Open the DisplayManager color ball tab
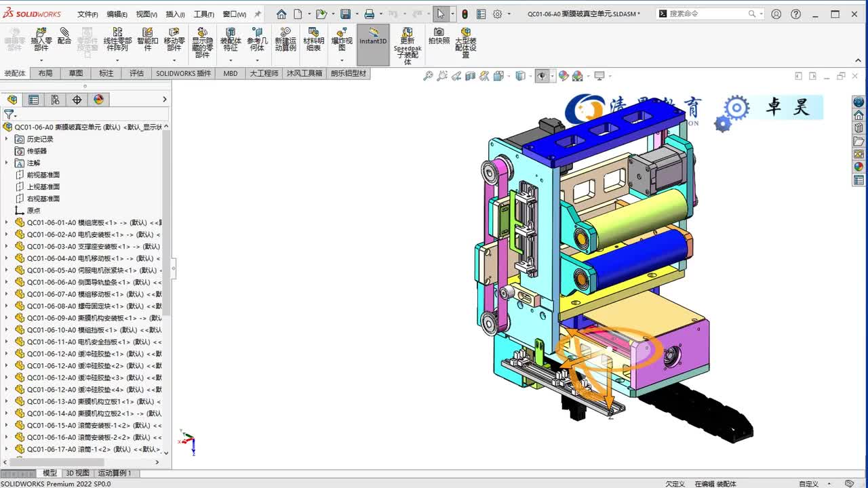The width and height of the screenshot is (868, 488). click(98, 100)
